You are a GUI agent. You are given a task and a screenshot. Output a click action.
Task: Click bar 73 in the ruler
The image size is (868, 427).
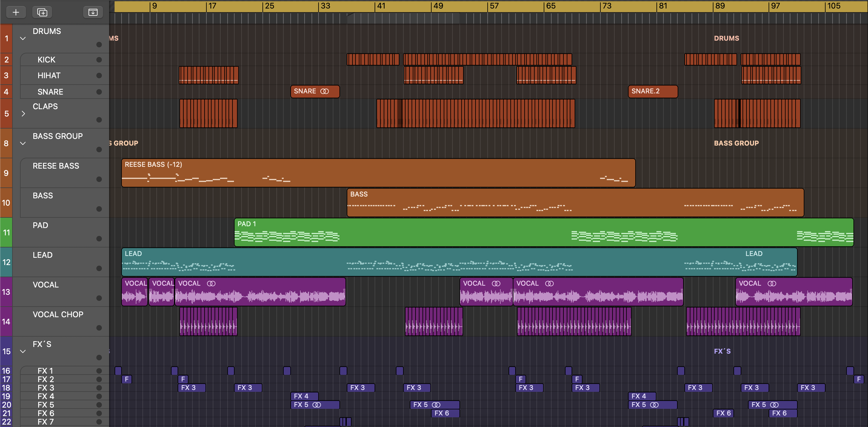[606, 6]
